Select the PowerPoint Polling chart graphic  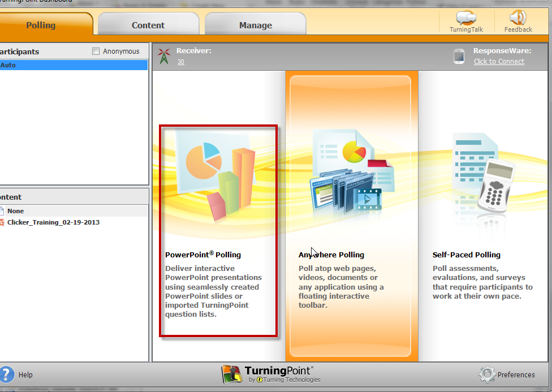[216, 175]
